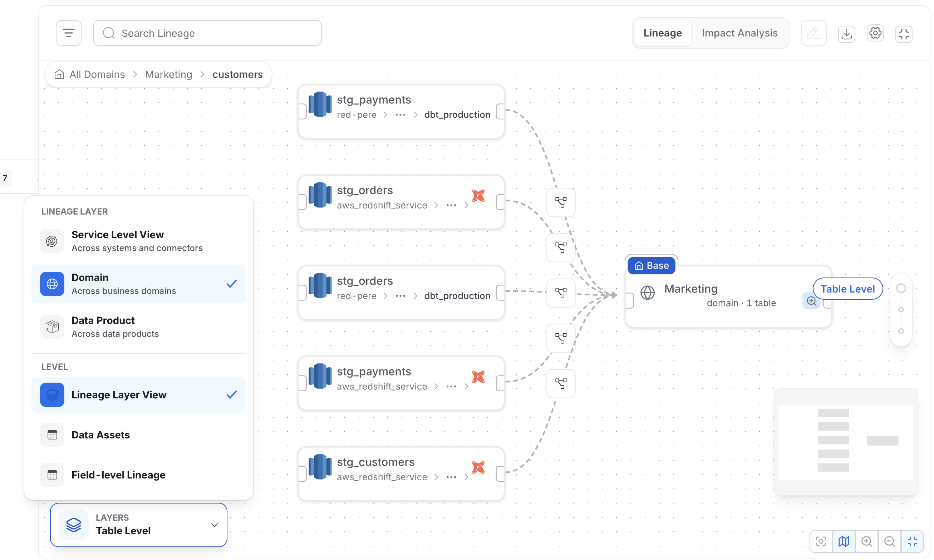Click the Domain globe icon in menu
This screenshot has width=934, height=560.
pos(52,284)
